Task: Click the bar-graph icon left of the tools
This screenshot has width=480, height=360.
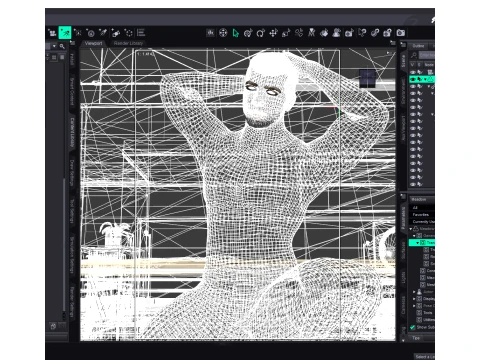Action: click(210, 33)
